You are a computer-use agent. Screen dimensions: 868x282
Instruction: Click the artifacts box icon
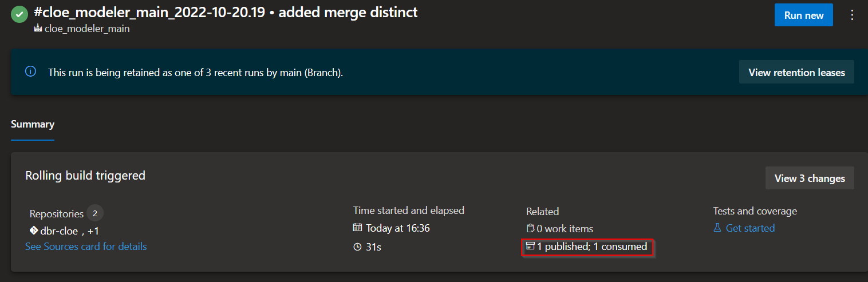point(530,247)
